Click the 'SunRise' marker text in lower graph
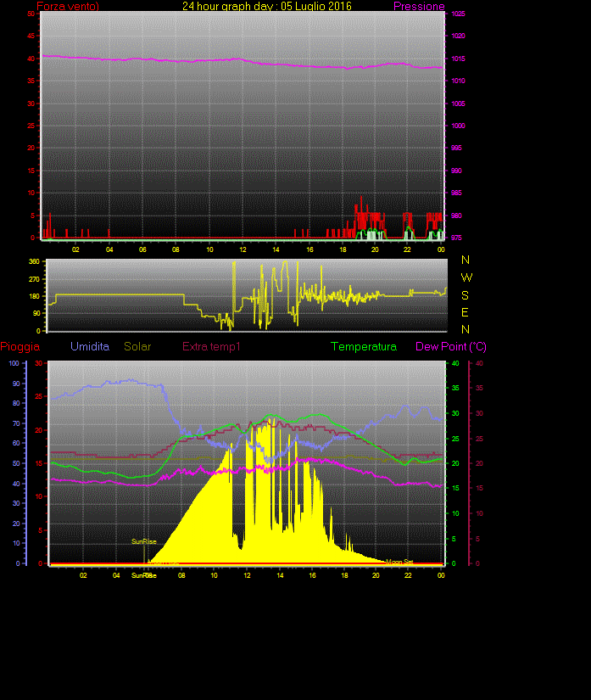Image resolution: width=591 pixels, height=700 pixels. click(x=144, y=541)
